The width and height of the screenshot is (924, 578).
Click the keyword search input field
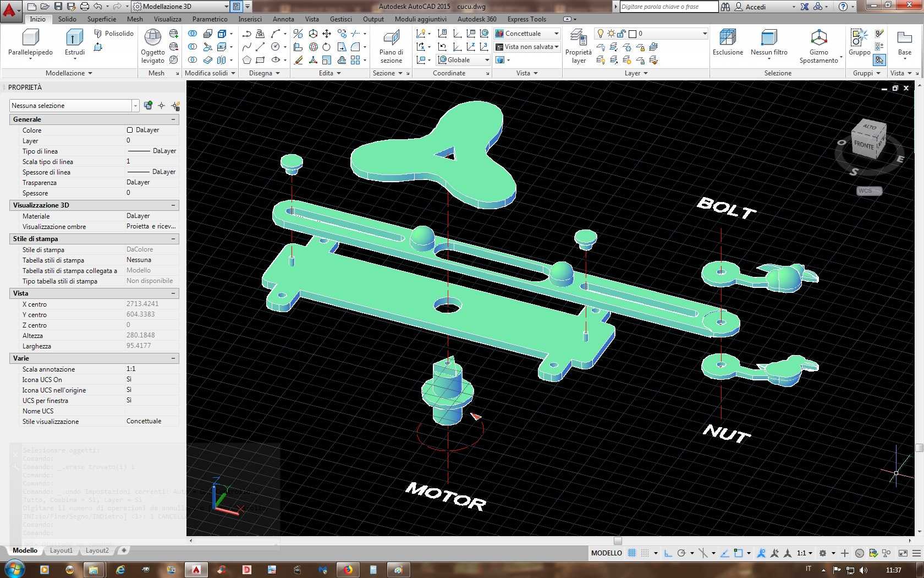tap(669, 7)
